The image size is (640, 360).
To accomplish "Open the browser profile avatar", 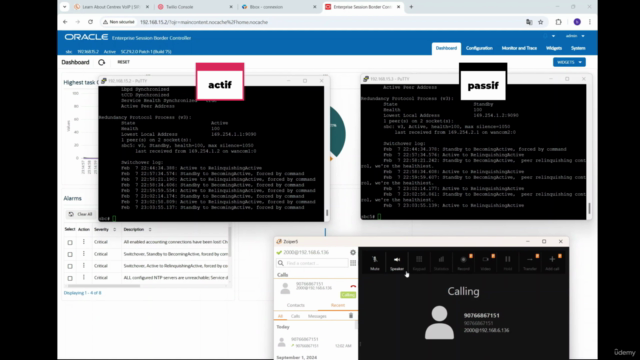I will coord(577,22).
